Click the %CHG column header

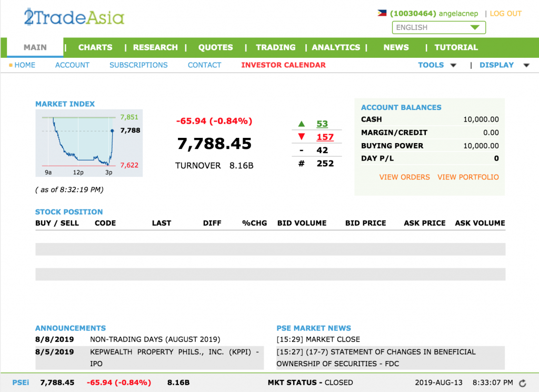(254, 223)
